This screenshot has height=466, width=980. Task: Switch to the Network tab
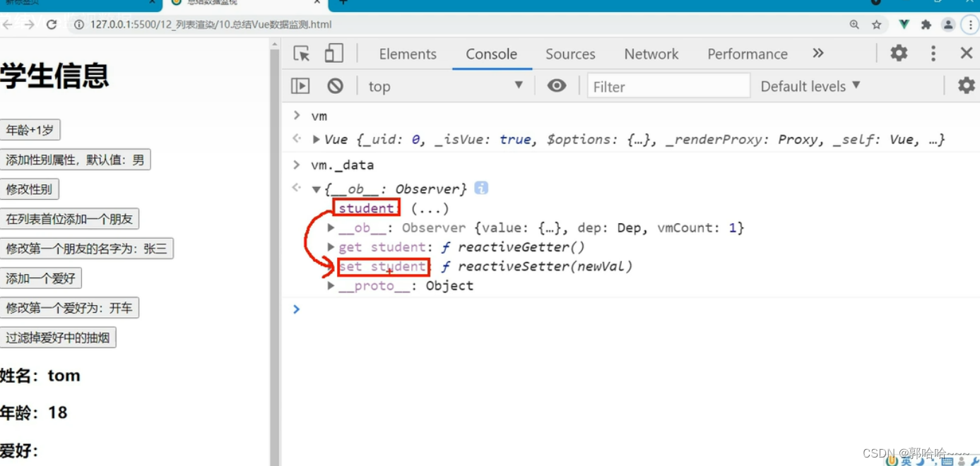(x=651, y=54)
